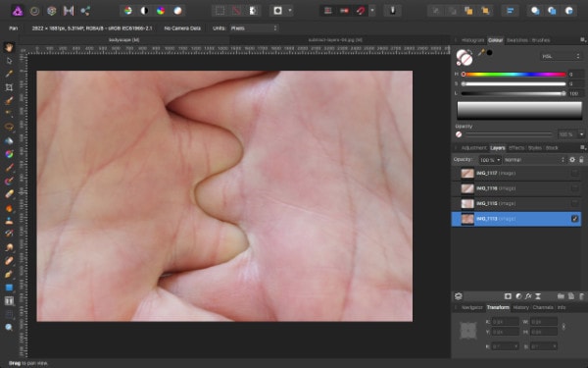Select the Erase Brush tool
Image resolution: width=588 pixels, height=368 pixels.
[x=9, y=194]
